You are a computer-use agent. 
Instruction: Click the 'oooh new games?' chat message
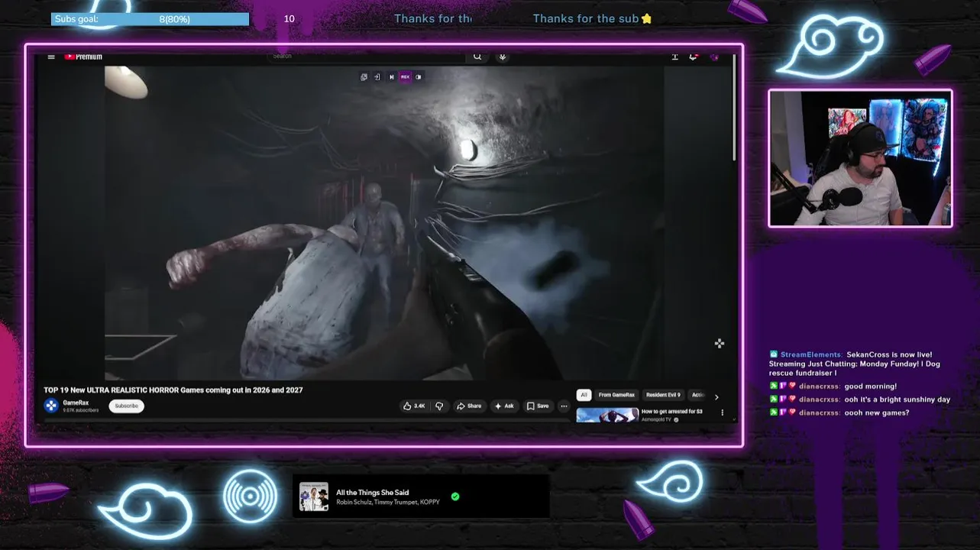point(877,412)
